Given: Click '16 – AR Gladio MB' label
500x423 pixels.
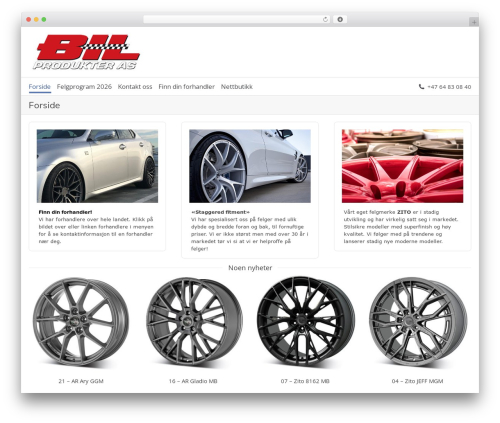Looking at the screenshot, I should tap(193, 381).
